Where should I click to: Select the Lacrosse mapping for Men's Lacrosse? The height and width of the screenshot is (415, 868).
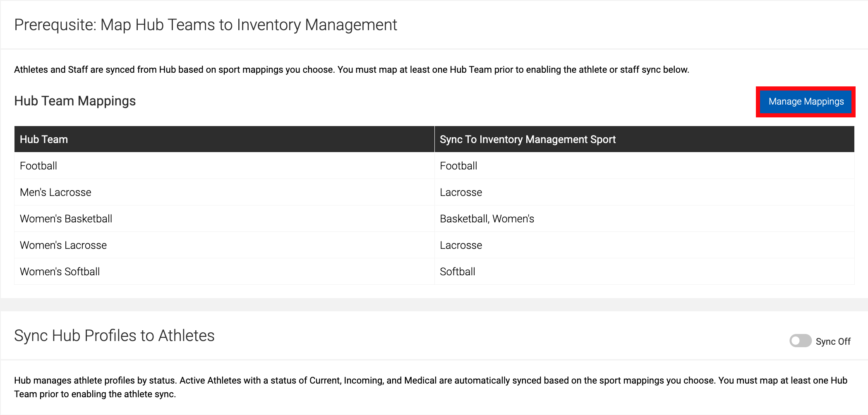click(461, 192)
